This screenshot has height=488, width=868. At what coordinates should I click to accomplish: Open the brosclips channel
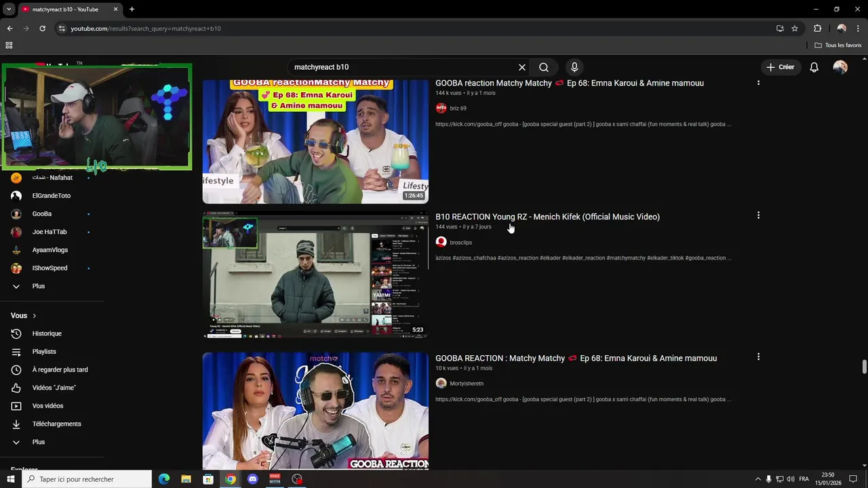click(460, 243)
